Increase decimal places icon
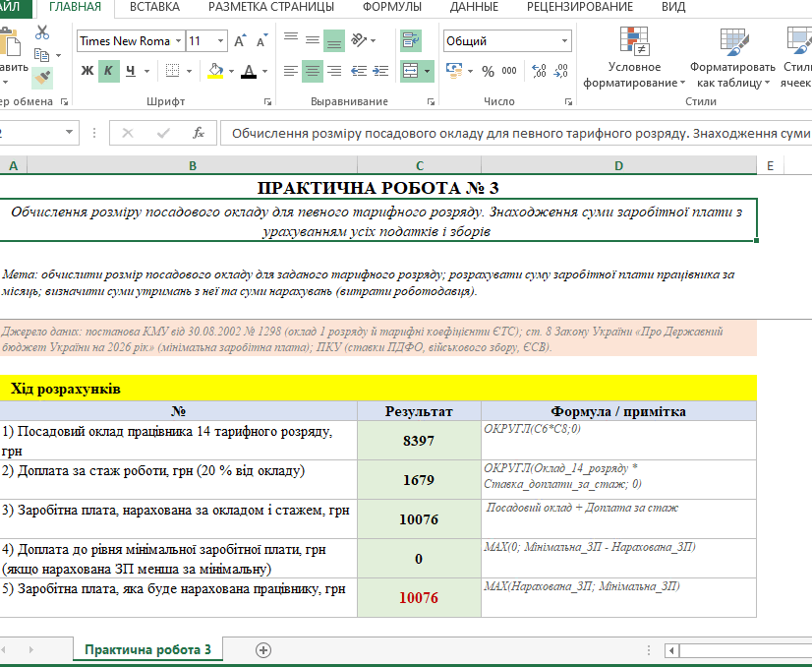The height and width of the screenshot is (667, 812). (539, 71)
